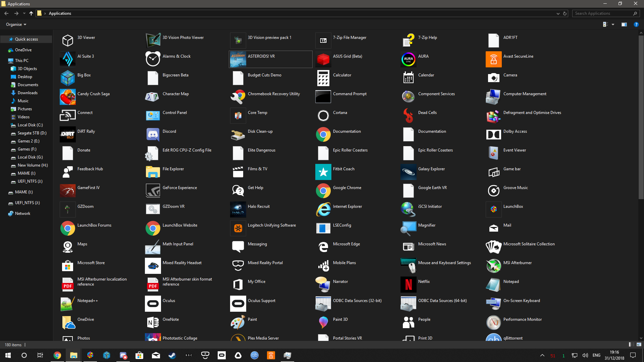Select the LaunchBox app icon

click(494, 209)
